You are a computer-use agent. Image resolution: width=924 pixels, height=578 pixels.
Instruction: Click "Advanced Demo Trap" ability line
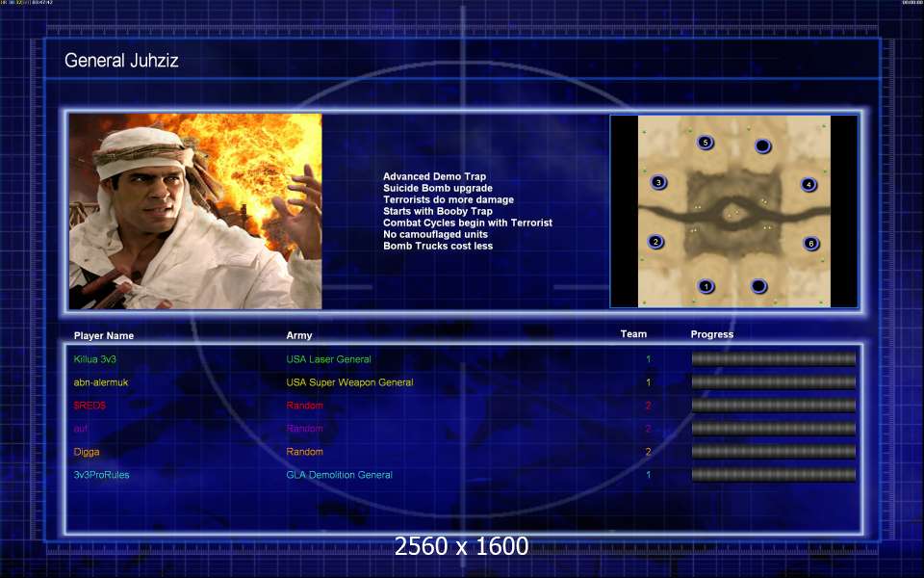[x=435, y=176]
